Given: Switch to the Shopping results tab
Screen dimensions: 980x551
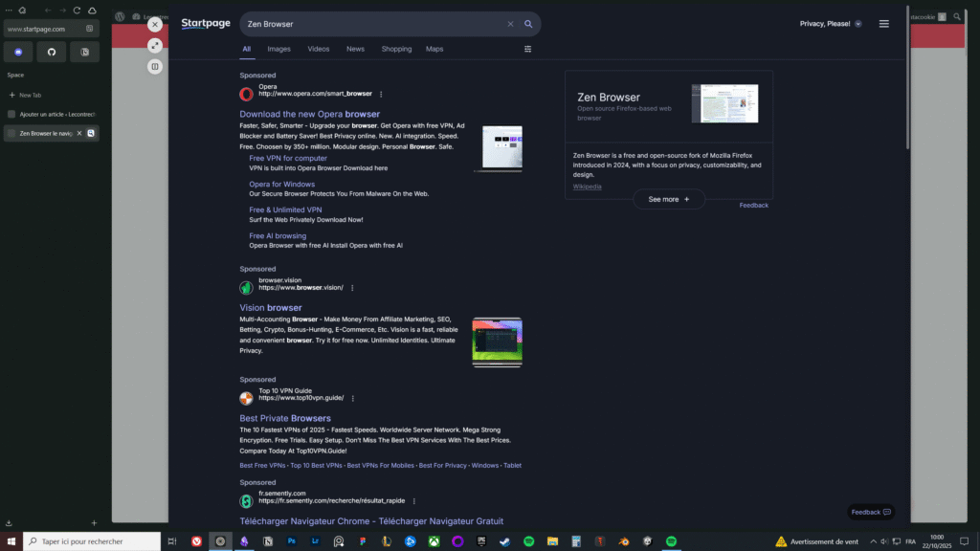Looking at the screenshot, I should [396, 49].
